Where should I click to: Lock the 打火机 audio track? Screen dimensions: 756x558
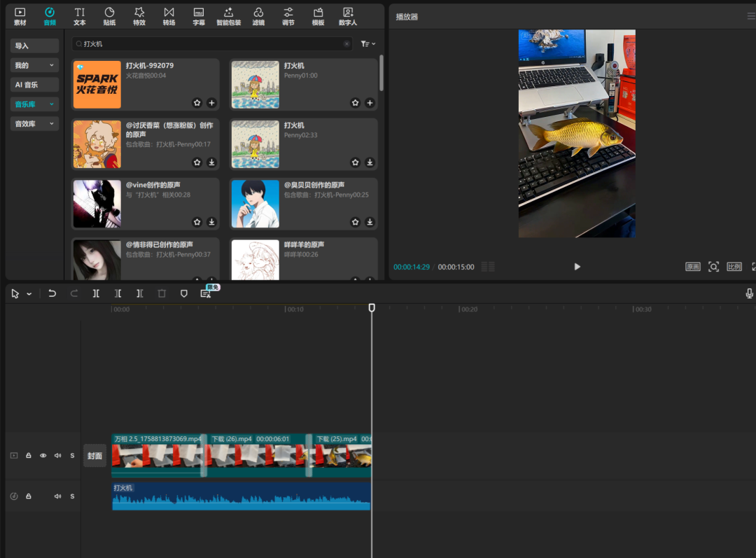(29, 496)
